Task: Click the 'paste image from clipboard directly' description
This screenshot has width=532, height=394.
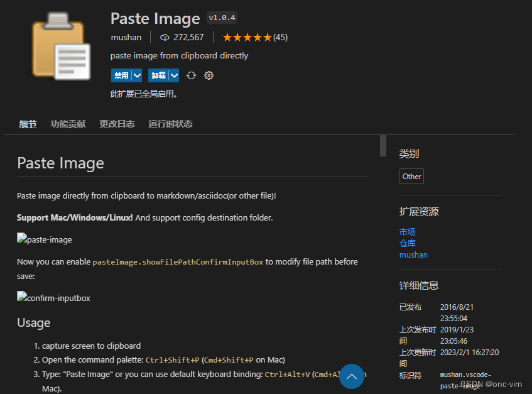Action: point(179,56)
